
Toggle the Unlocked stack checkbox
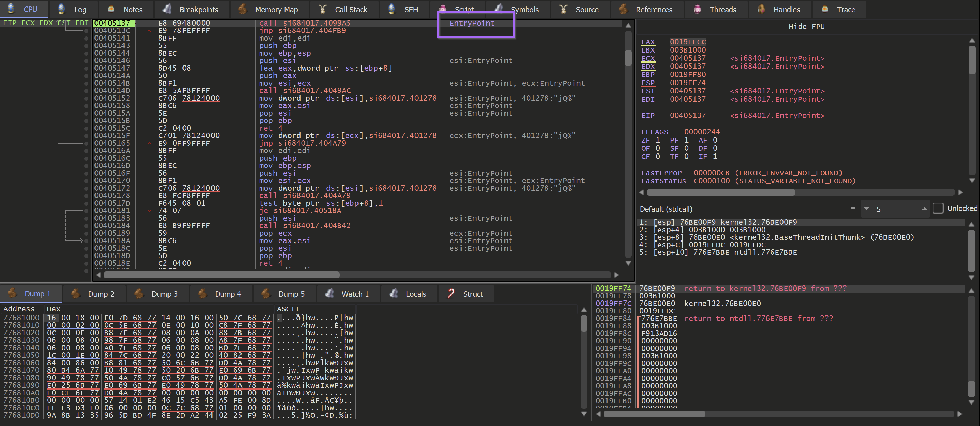pos(938,208)
